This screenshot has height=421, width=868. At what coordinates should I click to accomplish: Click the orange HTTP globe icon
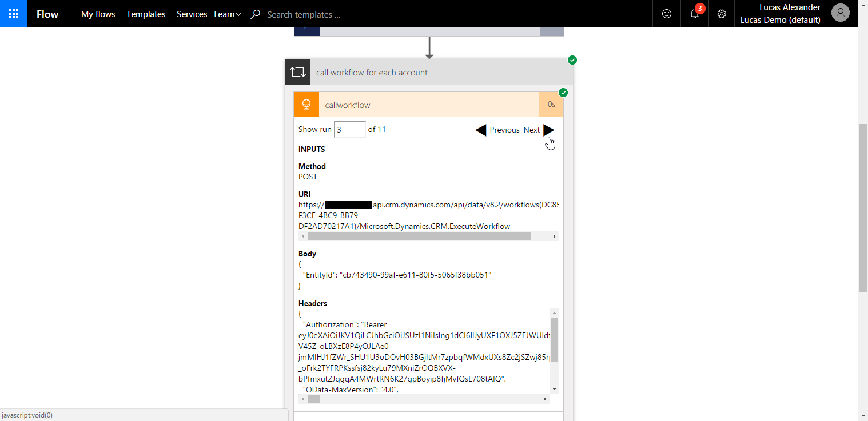(x=306, y=105)
